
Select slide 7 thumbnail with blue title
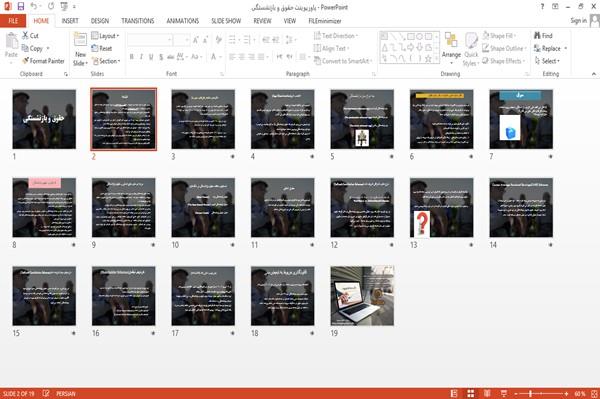[x=521, y=119]
